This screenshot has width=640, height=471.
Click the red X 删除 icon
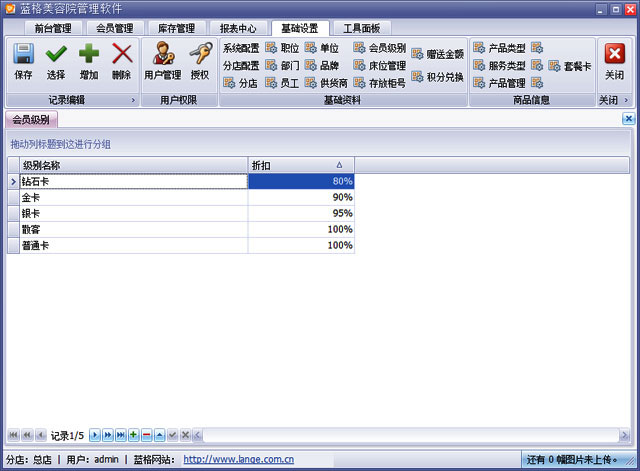pos(122,54)
